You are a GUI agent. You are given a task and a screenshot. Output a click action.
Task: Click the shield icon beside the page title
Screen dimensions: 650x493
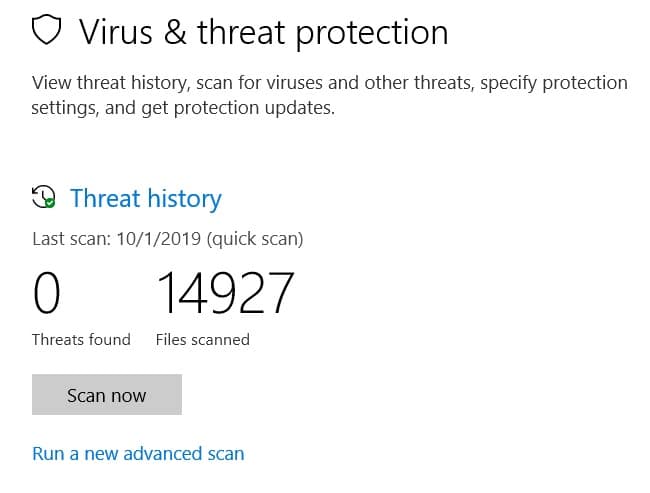[47, 33]
